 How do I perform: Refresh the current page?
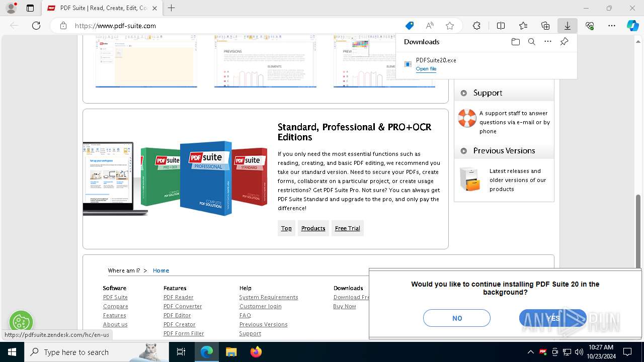point(36,26)
